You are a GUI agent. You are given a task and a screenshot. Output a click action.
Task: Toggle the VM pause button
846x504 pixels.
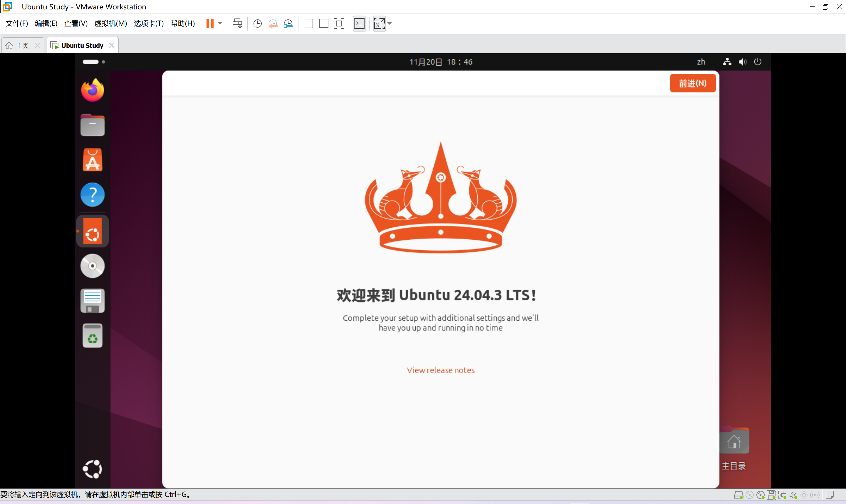coord(210,23)
